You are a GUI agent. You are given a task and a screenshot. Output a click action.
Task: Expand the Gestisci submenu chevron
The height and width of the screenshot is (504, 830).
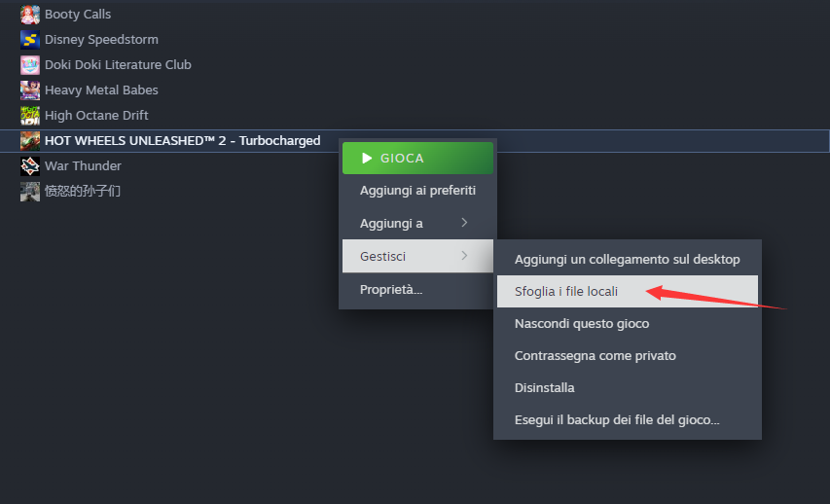464,256
